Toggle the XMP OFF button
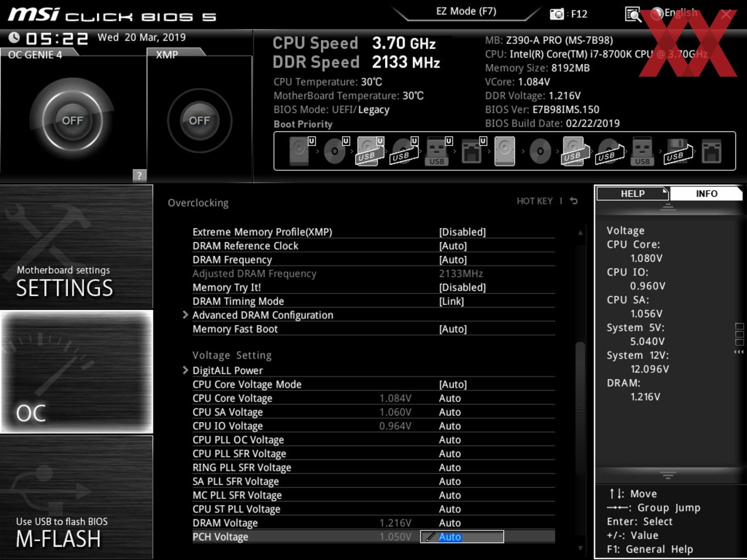 click(199, 120)
